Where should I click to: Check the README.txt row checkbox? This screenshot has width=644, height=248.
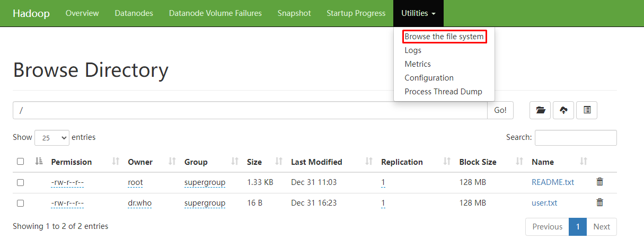[21, 182]
